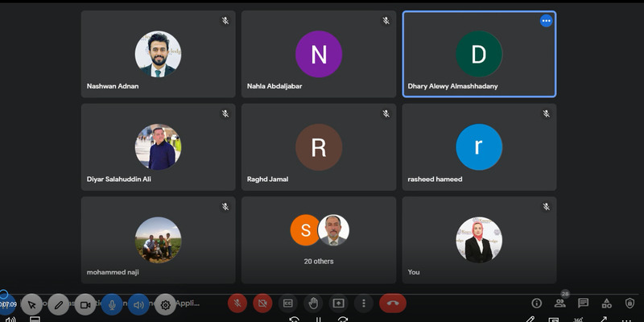644x322 pixels.
Task: Click the blue options dots on Dhary's tile
Action: coord(546,21)
